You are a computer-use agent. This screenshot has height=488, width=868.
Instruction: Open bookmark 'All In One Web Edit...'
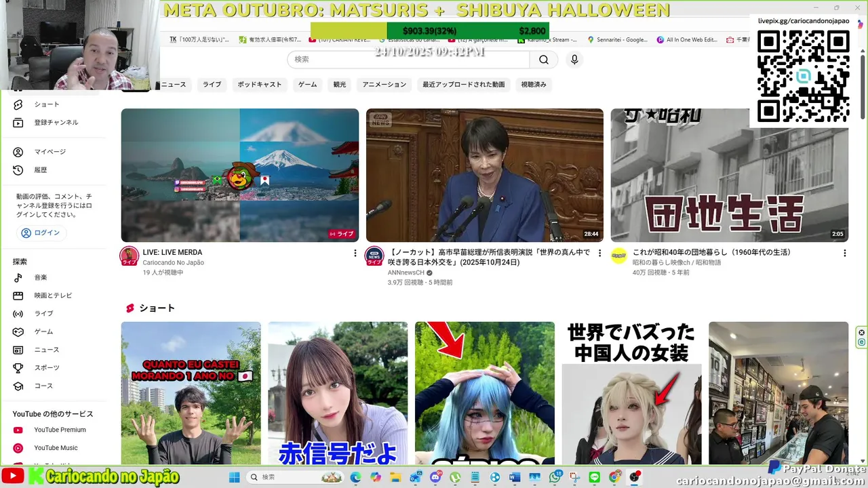[x=687, y=40]
